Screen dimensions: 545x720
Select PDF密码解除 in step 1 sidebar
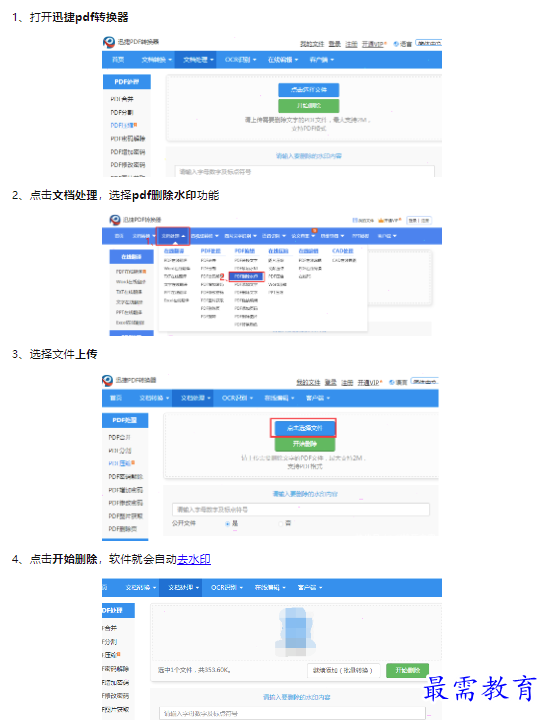pos(128,139)
